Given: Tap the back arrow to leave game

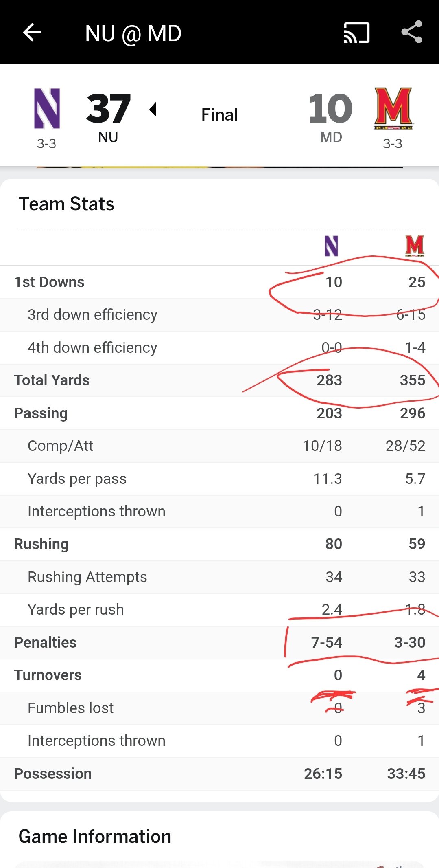Looking at the screenshot, I should [x=32, y=33].
